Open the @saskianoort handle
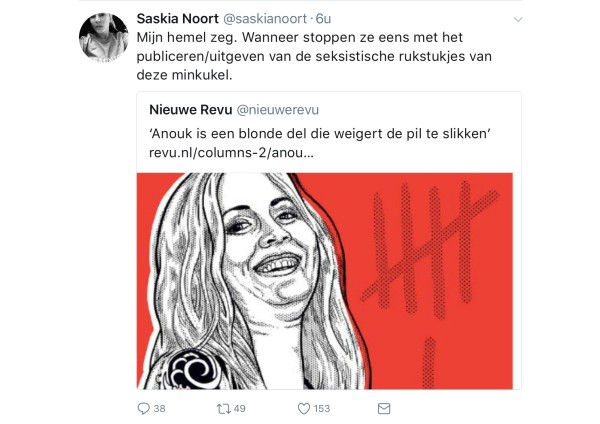600x424 pixels. point(265,19)
